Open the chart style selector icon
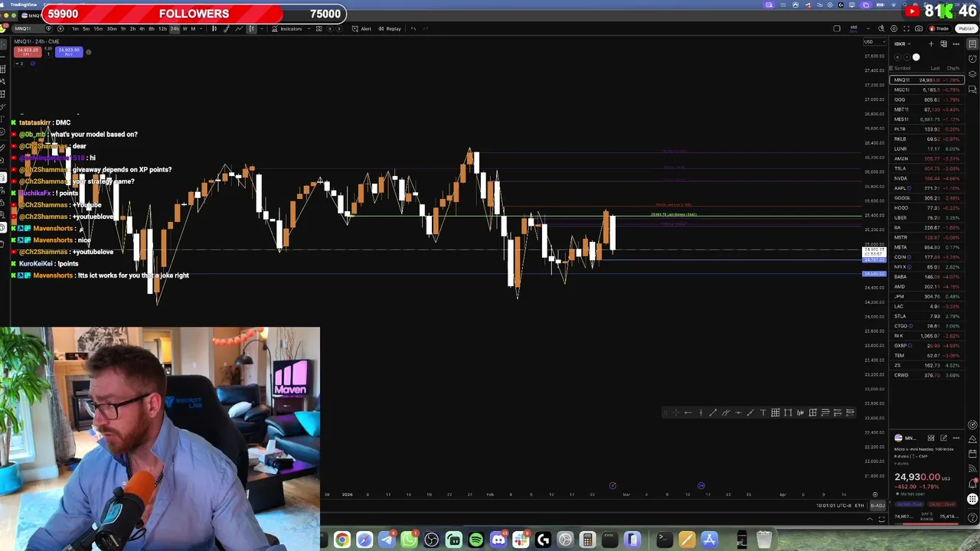This screenshot has width=980, height=551. click(x=252, y=29)
